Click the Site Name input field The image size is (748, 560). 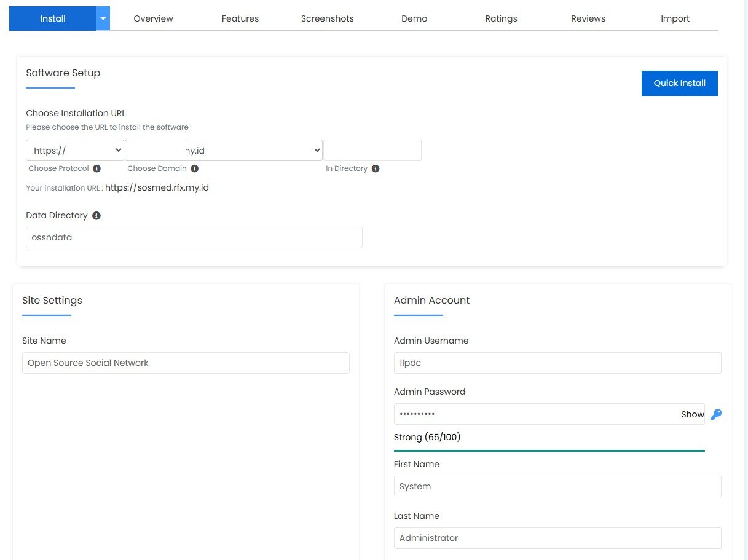point(186,363)
